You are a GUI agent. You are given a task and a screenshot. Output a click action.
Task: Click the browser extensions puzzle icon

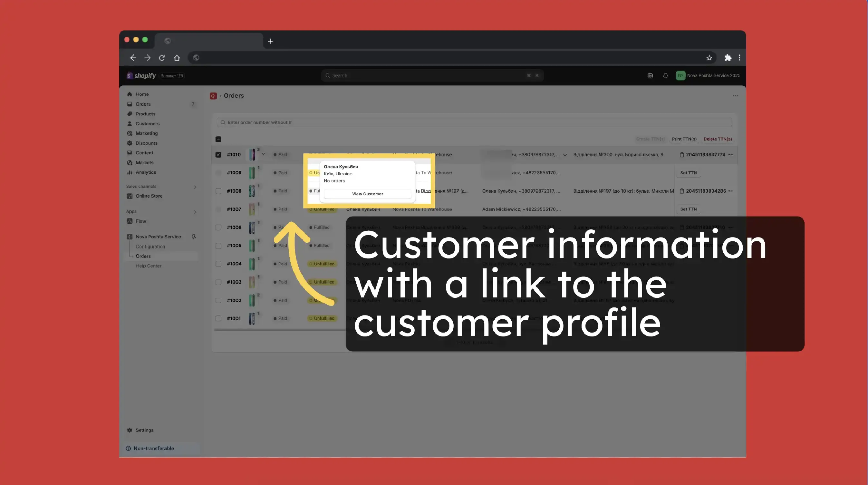[728, 58]
